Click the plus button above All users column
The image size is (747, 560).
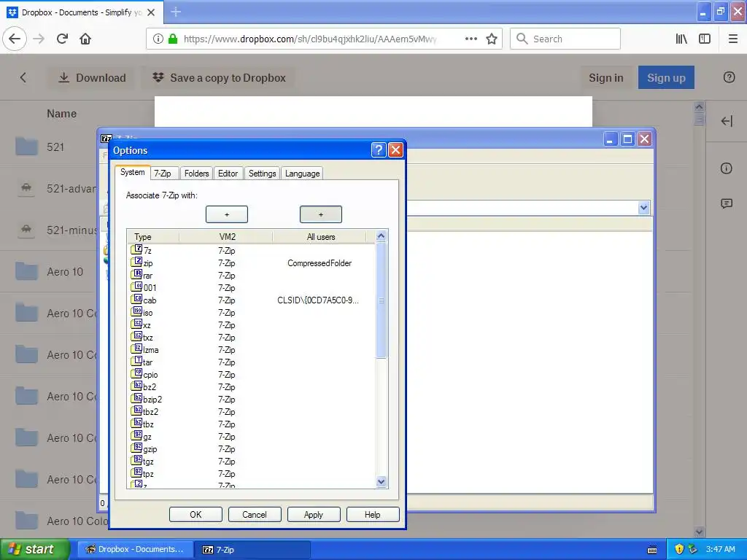(321, 214)
